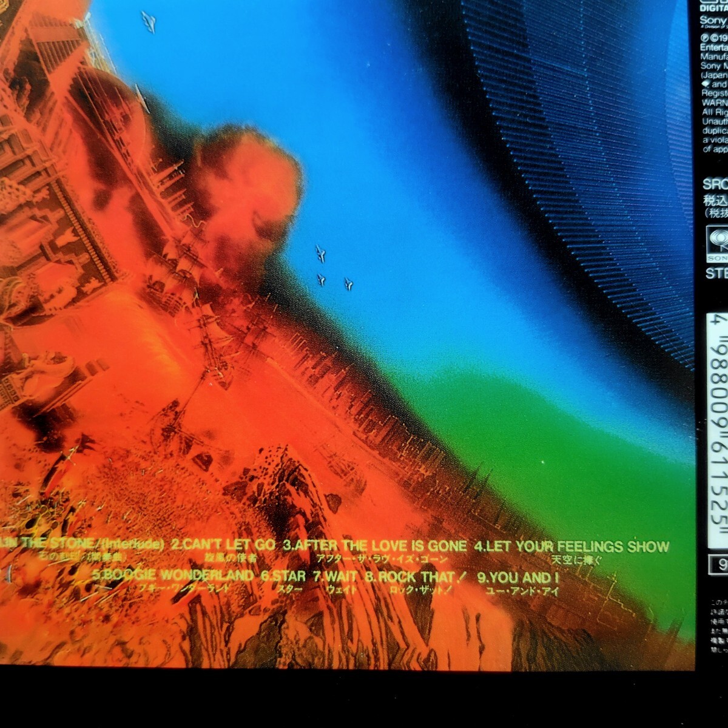Click the "Sony" text at the top right

[x=713, y=19]
